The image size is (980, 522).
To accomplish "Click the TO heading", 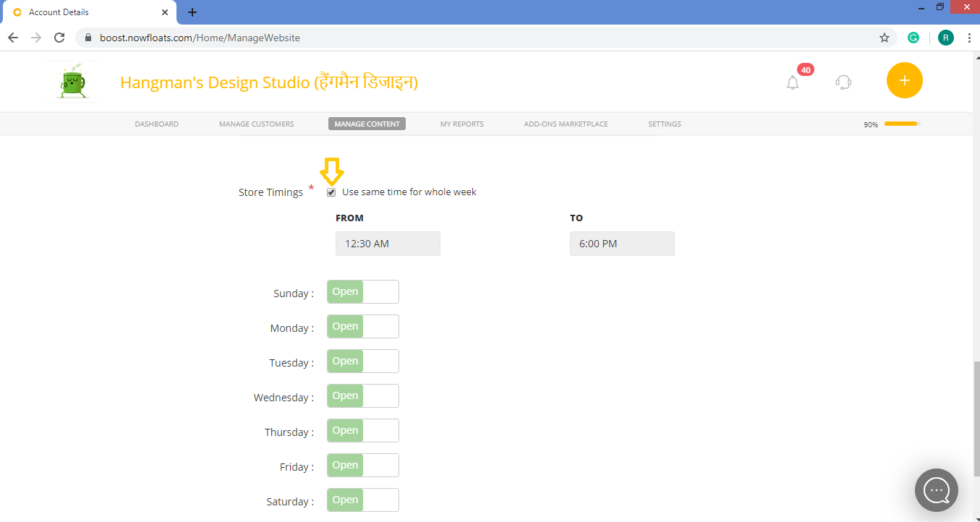I will pyautogui.click(x=576, y=218).
